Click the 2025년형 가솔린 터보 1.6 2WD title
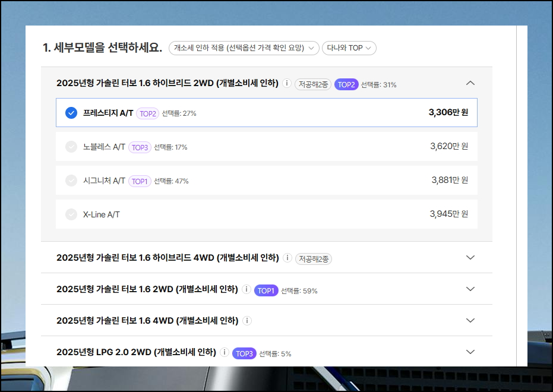Viewport: 553px width, 392px height. click(147, 289)
